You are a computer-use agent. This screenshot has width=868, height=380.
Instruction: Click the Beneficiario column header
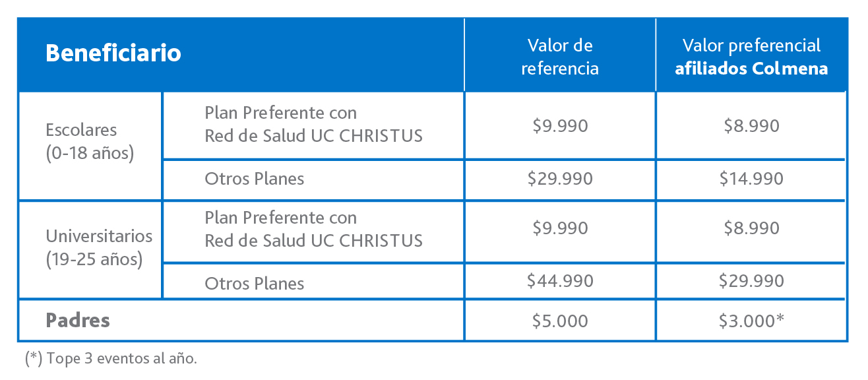(113, 53)
